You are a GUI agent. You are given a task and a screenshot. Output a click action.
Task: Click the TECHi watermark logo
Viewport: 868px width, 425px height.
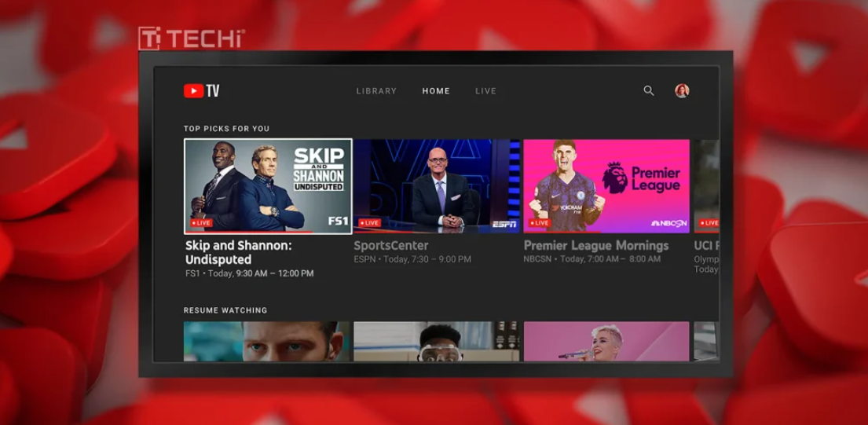(191, 38)
